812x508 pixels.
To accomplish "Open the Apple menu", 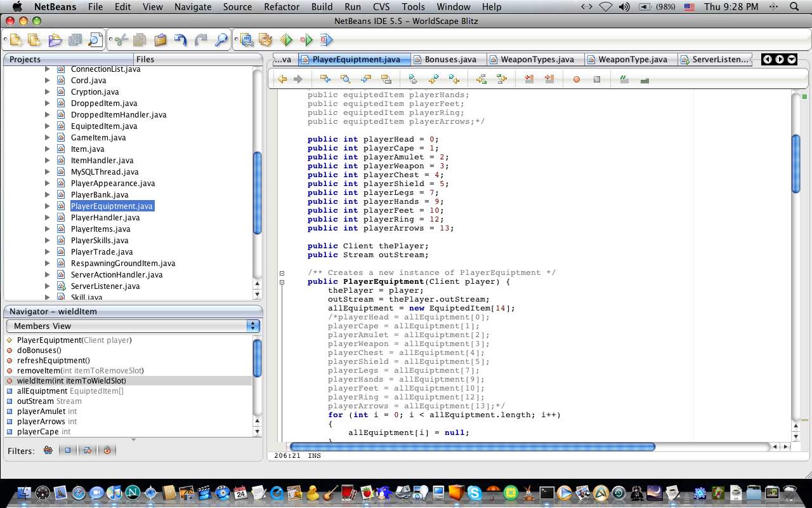I will (x=18, y=7).
